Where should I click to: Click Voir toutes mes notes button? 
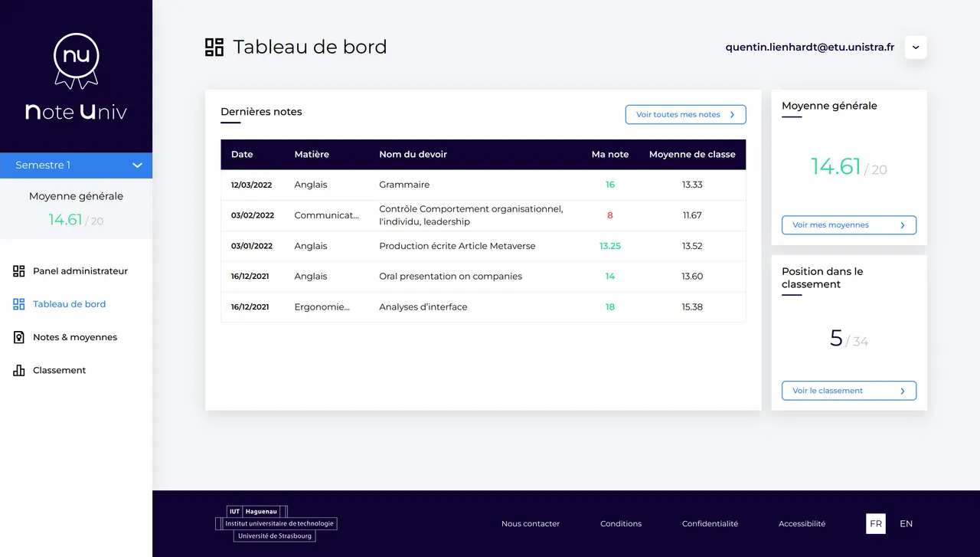click(x=686, y=115)
